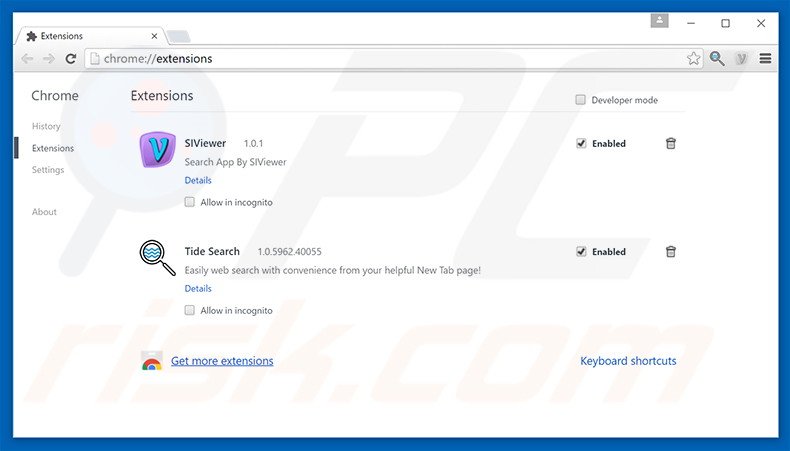Open Get more extensions link

(x=222, y=361)
